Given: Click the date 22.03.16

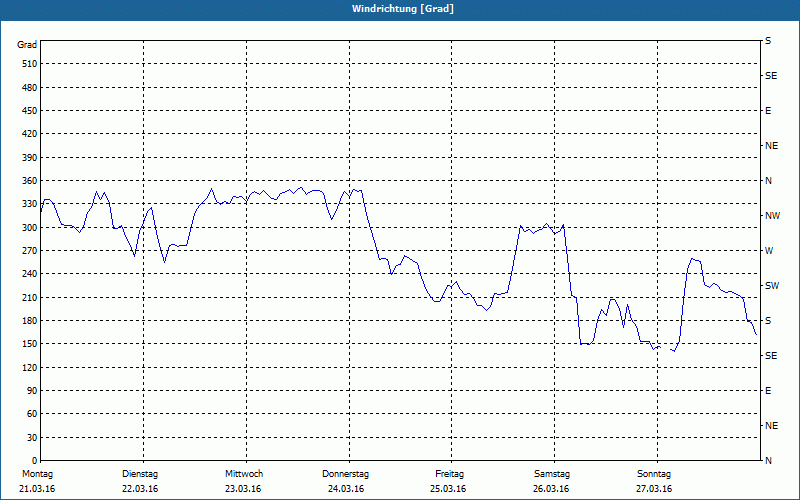Looking at the screenshot, I should coord(140,489).
